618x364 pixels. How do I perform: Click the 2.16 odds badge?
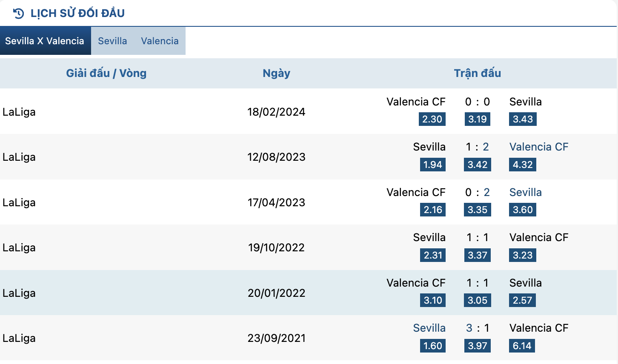pyautogui.click(x=432, y=210)
